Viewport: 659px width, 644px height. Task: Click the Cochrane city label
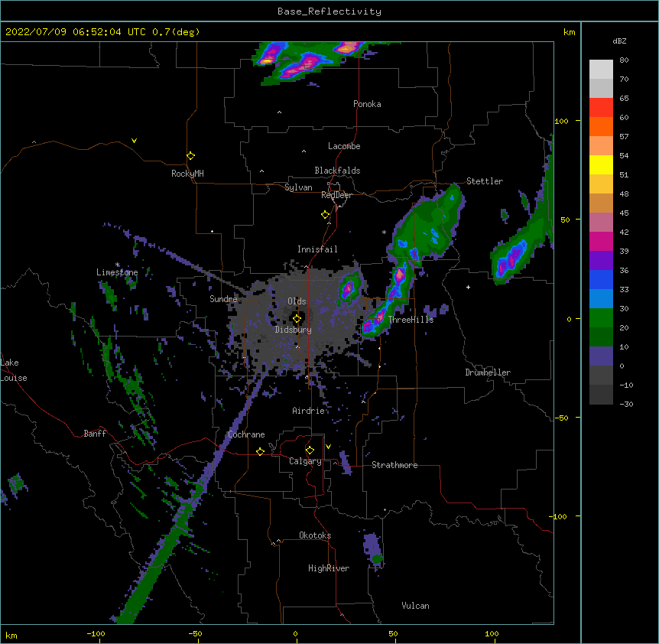point(246,434)
